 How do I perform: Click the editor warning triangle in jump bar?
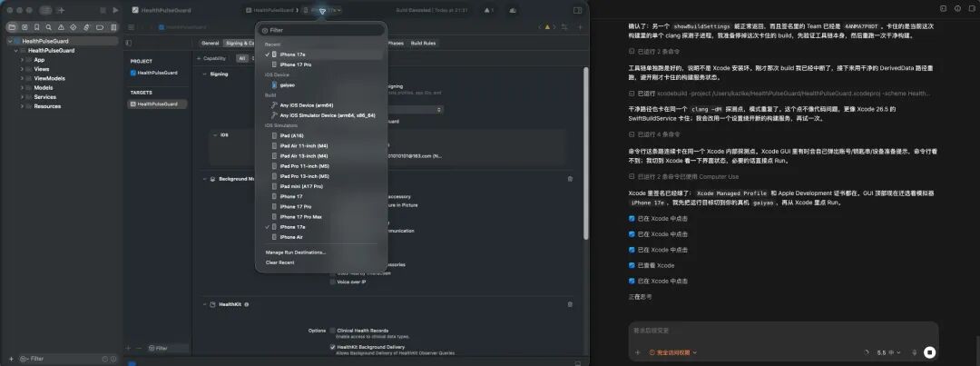coord(547,27)
